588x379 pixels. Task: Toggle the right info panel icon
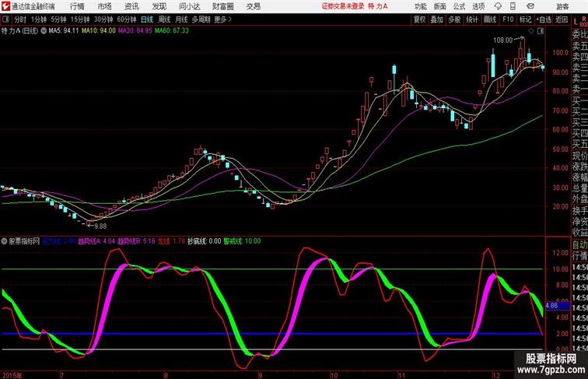click(x=541, y=31)
